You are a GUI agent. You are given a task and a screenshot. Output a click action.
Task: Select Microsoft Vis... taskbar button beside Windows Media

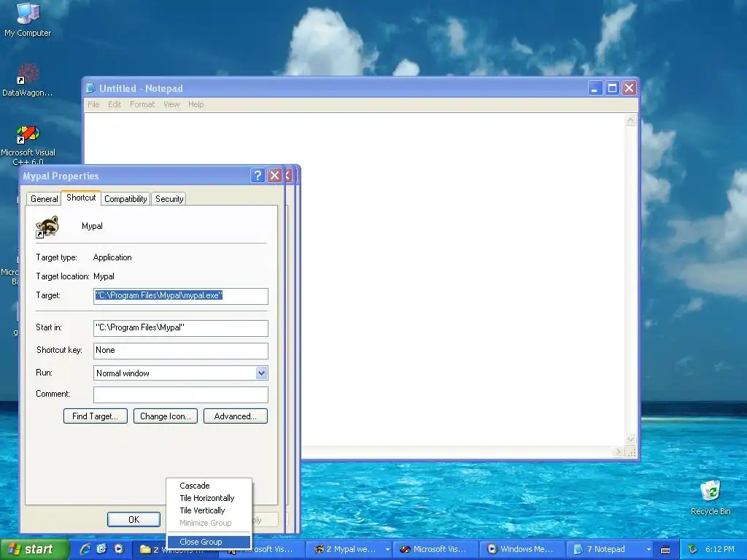point(436,549)
